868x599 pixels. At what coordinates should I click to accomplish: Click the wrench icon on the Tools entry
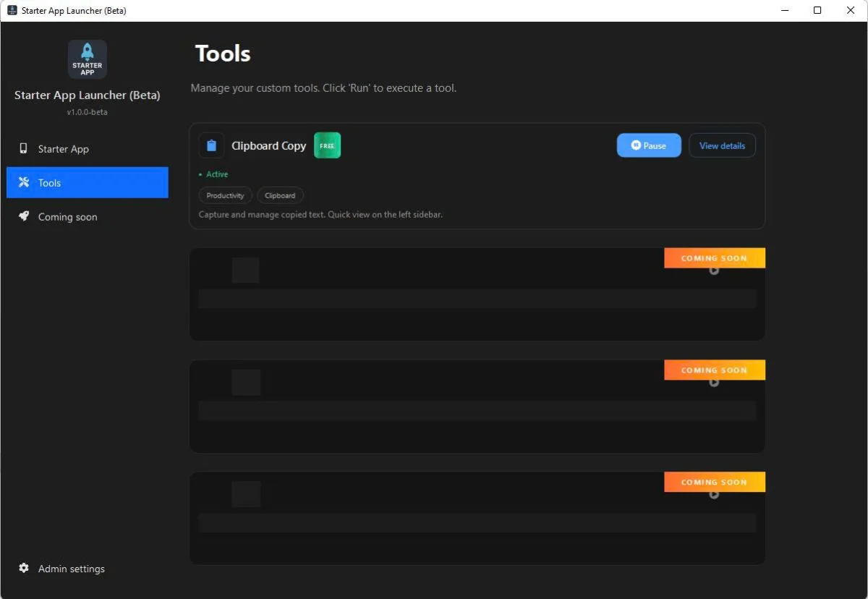[24, 182]
